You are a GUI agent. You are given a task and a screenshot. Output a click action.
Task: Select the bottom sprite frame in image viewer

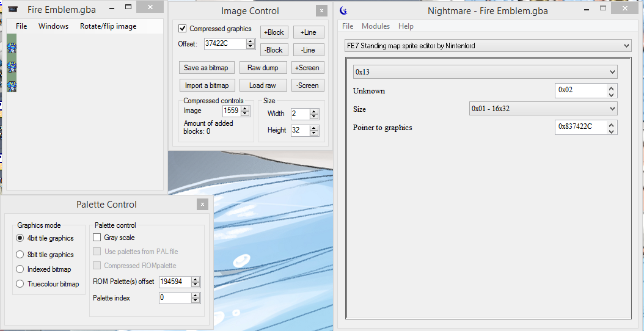(12, 86)
